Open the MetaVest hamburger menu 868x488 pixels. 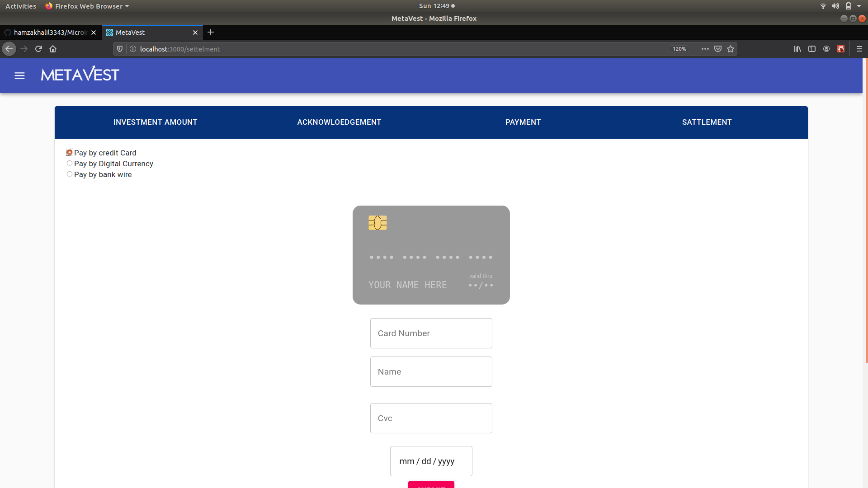(x=19, y=76)
